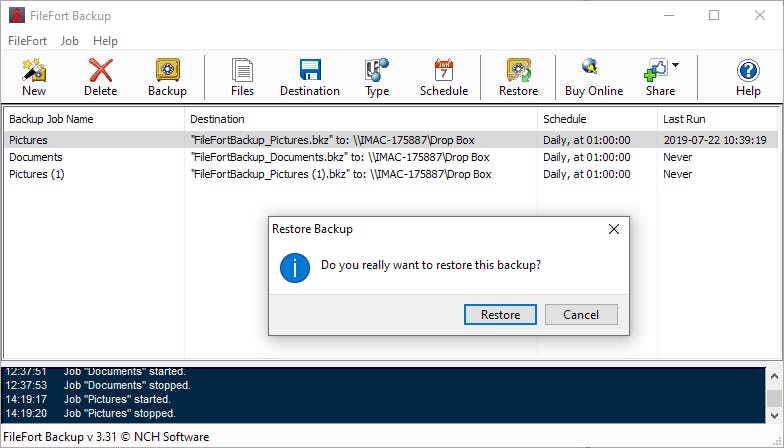Click the Restore toolbar icon

click(518, 78)
